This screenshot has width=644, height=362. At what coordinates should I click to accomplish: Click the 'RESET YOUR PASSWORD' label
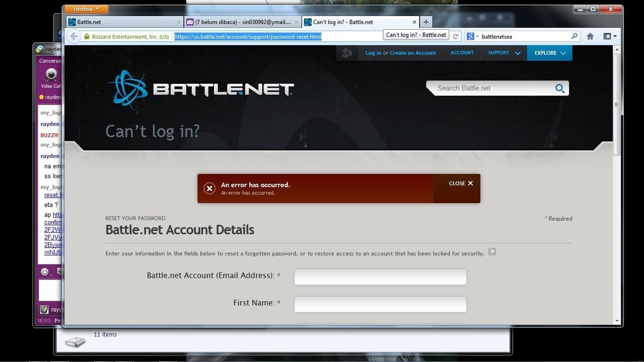coord(135,218)
